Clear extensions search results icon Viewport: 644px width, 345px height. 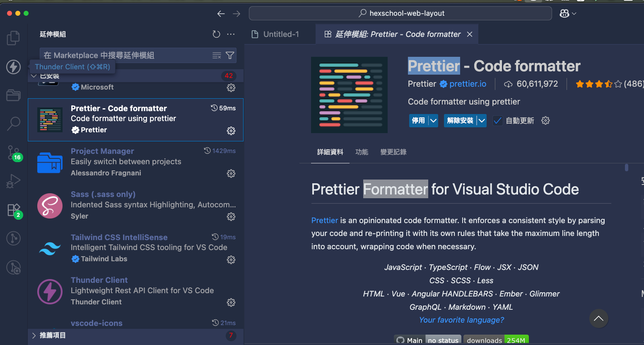[x=217, y=56]
